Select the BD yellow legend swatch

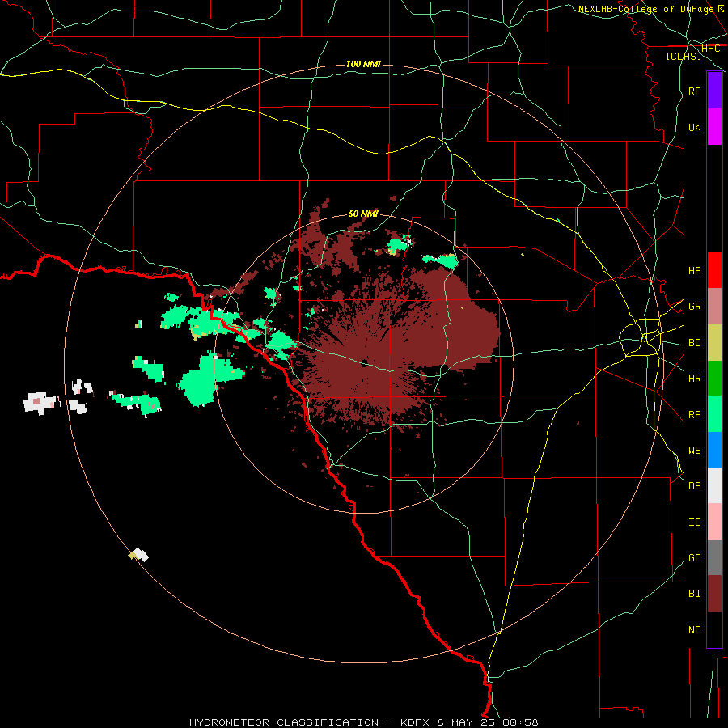click(714, 343)
